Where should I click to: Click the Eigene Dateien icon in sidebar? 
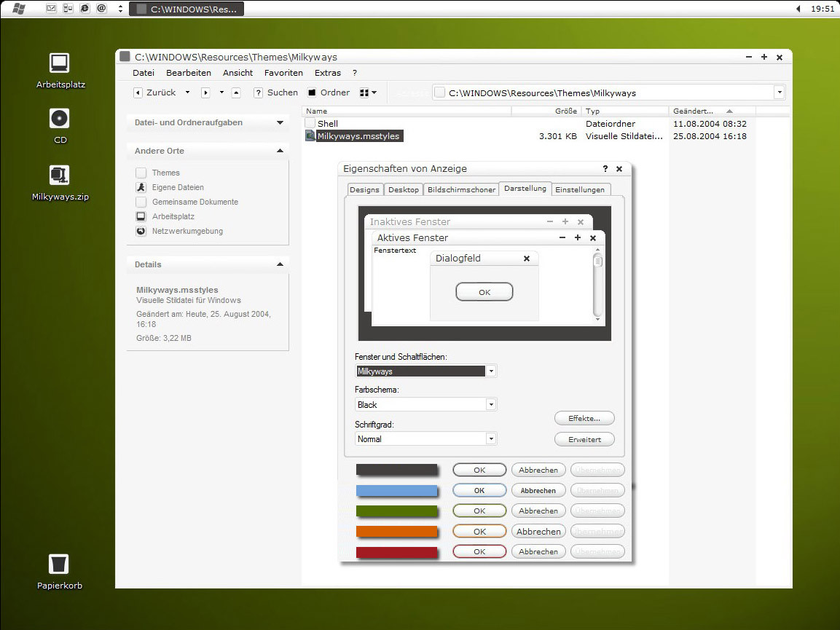point(141,187)
